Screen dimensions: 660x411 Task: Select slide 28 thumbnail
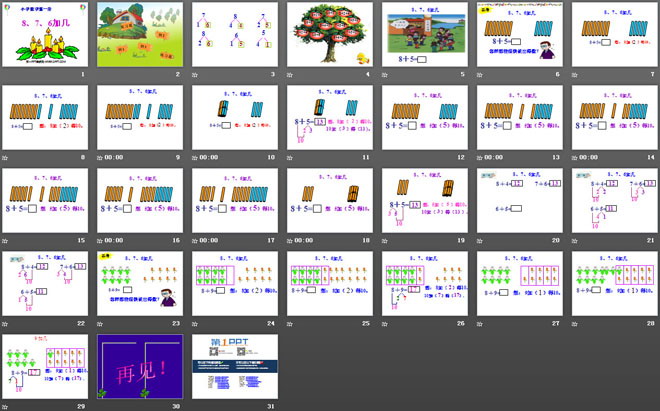tap(615, 283)
